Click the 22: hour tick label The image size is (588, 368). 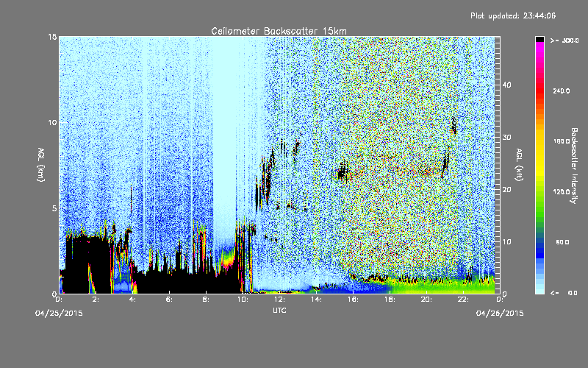tap(463, 300)
